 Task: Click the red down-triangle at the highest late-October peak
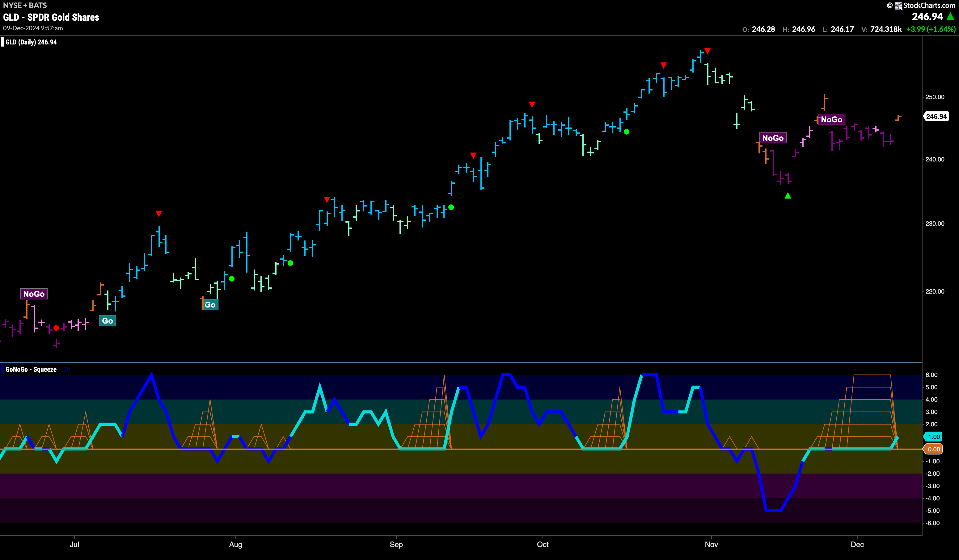coord(708,51)
